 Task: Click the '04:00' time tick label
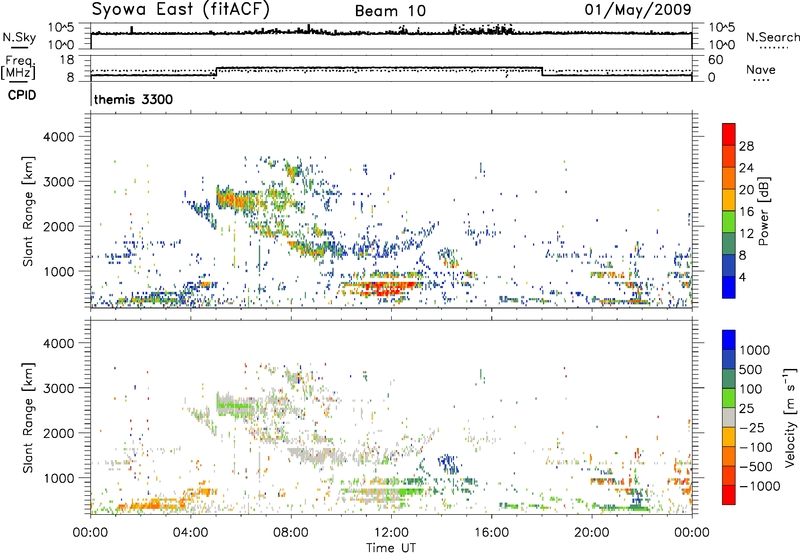(x=190, y=533)
